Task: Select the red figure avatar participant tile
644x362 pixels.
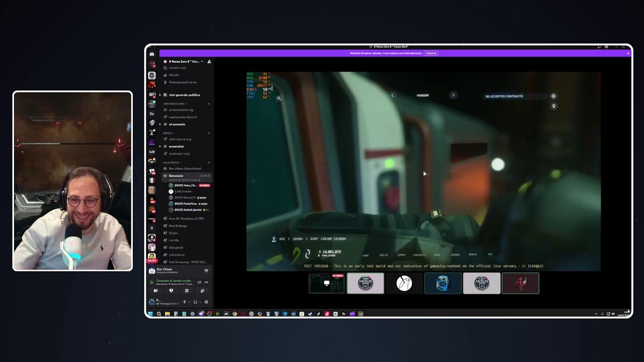Action: click(x=520, y=284)
